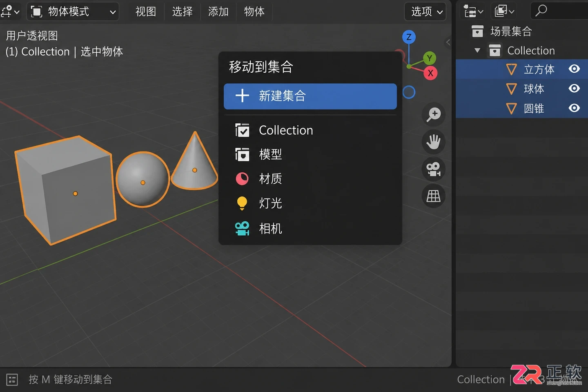The width and height of the screenshot is (588, 392).
Task: Click the 移动到集合 popup title
Action: [261, 67]
